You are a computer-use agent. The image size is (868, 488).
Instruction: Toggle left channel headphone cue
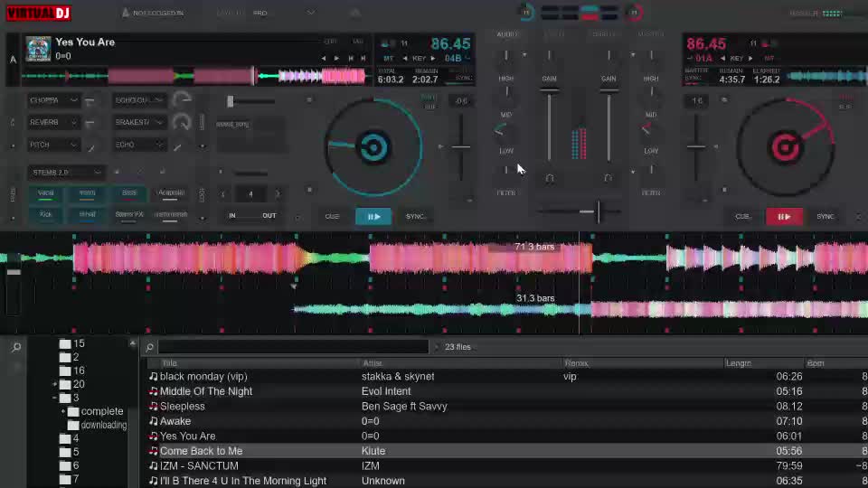pyautogui.click(x=550, y=178)
